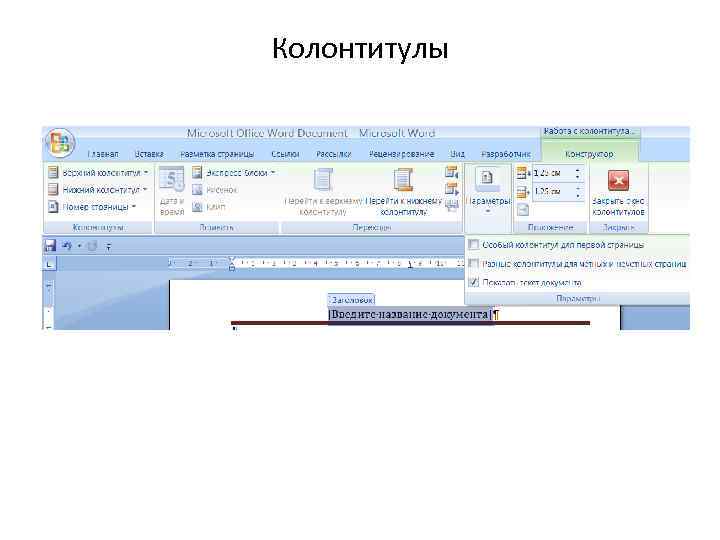Open the Разметка страницы tab
The height and width of the screenshot is (540, 720).
pos(217,154)
